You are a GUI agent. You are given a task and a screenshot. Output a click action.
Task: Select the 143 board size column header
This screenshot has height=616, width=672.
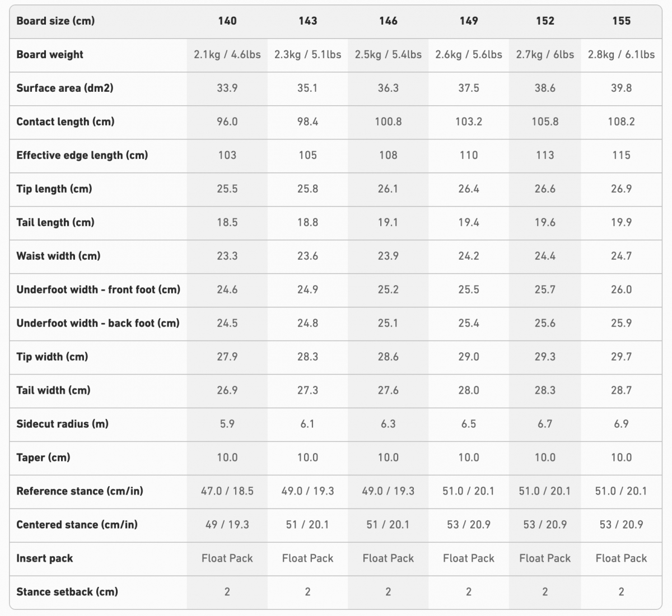[307, 21]
